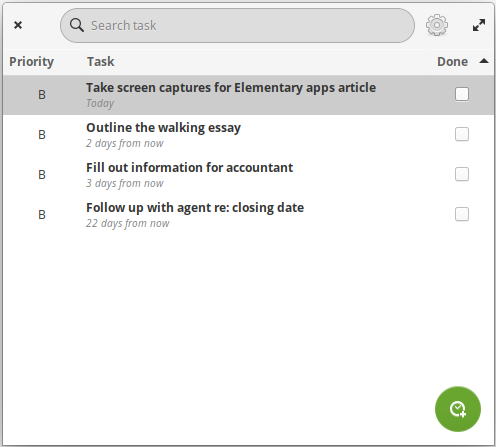Close the app with the X icon

click(18, 25)
